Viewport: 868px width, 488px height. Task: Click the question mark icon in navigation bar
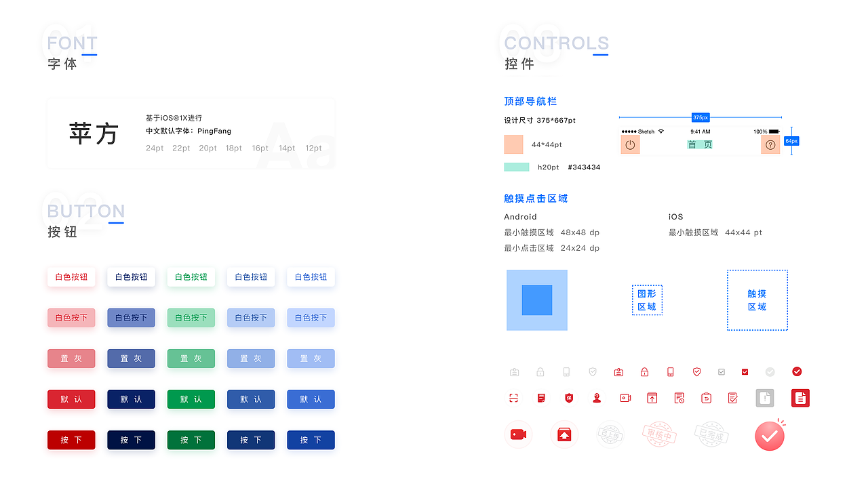click(x=770, y=144)
